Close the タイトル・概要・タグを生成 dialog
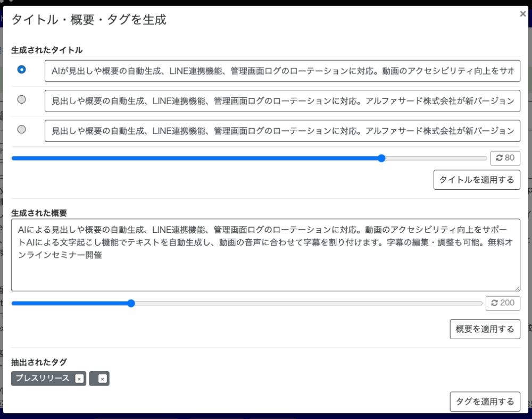532x419 pixels. [x=523, y=14]
